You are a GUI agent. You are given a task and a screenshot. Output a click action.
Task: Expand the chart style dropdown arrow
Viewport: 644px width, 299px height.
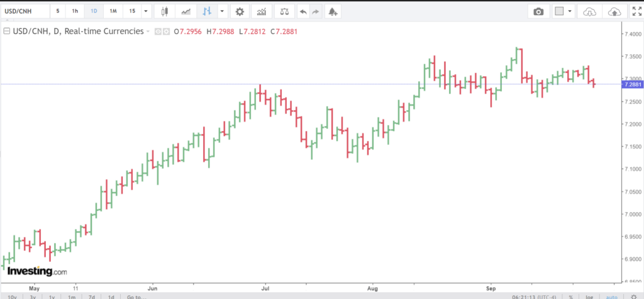222,11
